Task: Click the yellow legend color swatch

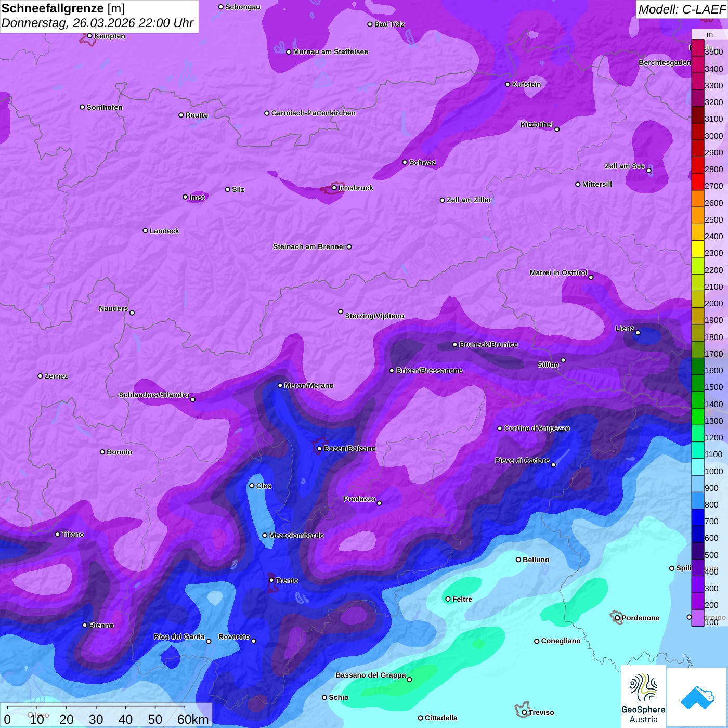Action: point(698,249)
